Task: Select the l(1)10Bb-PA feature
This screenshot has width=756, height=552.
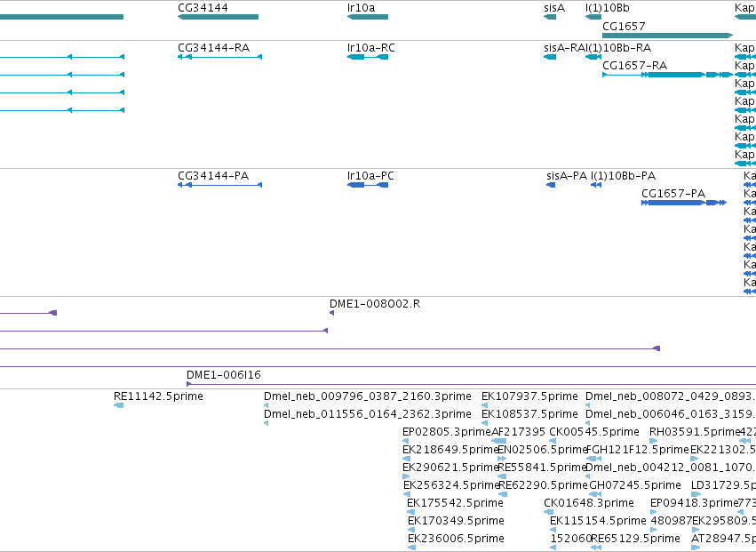Action: tap(596, 185)
